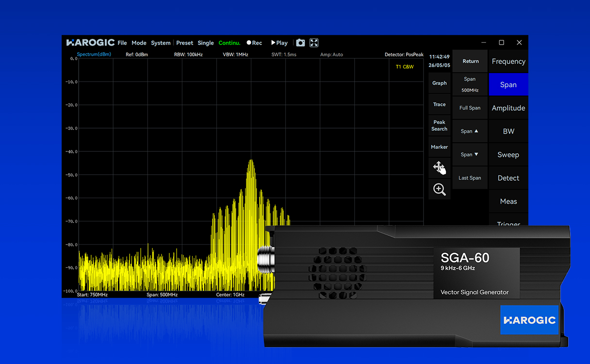590x364 pixels.
Task: Click the T1 C&W trace legend
Action: tap(405, 66)
